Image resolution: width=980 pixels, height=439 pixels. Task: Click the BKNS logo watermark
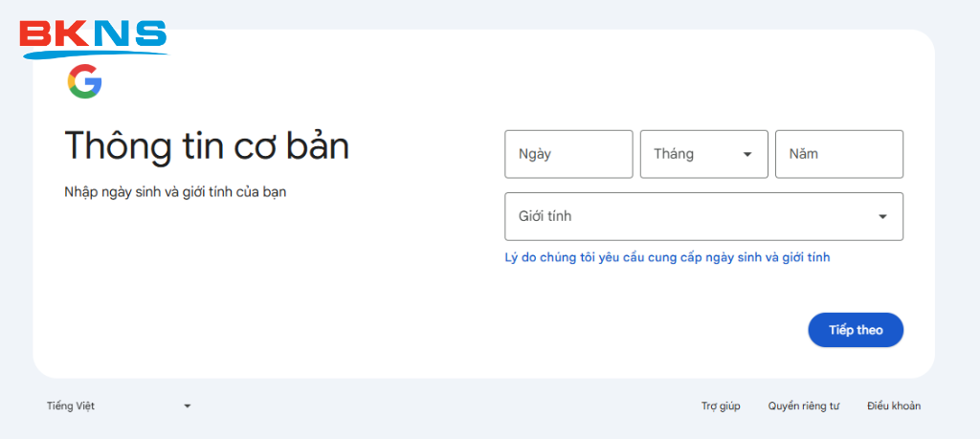pos(93,36)
